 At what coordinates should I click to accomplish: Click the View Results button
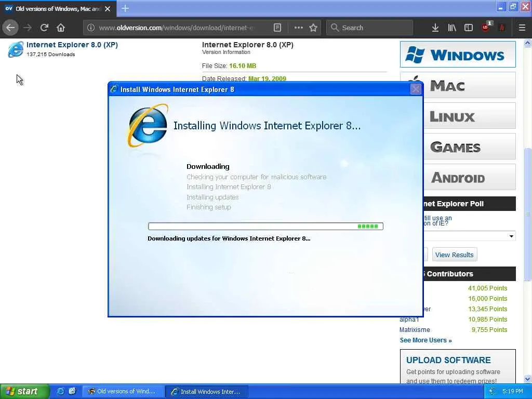pos(454,255)
